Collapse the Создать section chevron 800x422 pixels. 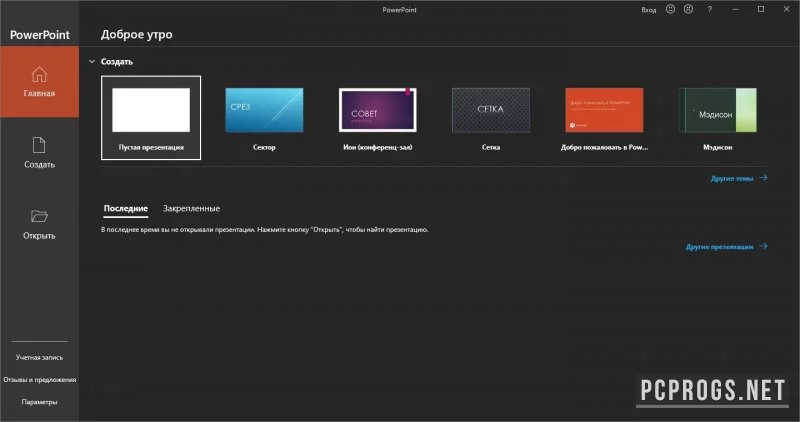[x=92, y=61]
